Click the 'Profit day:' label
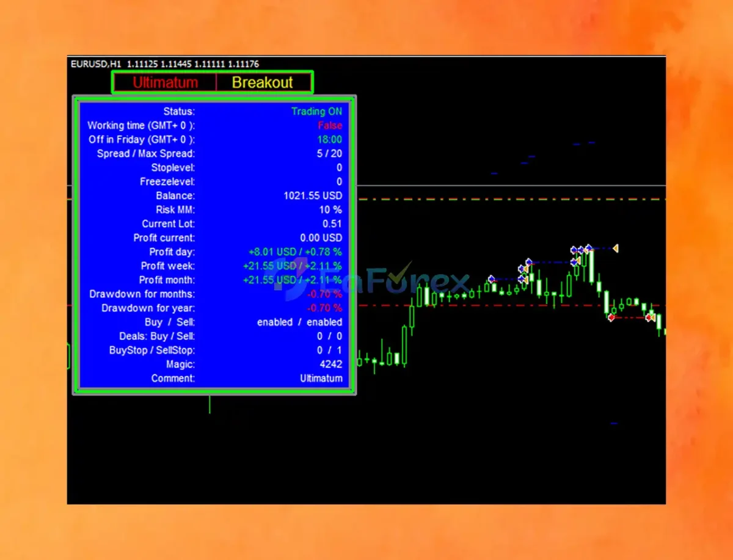733x560 pixels. tap(172, 252)
